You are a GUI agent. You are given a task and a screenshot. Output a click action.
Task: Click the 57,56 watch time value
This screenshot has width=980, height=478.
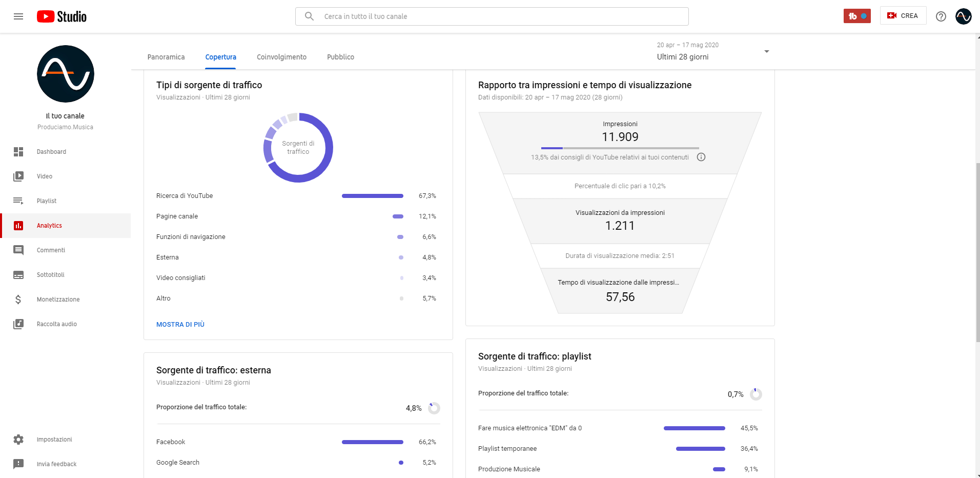click(620, 297)
